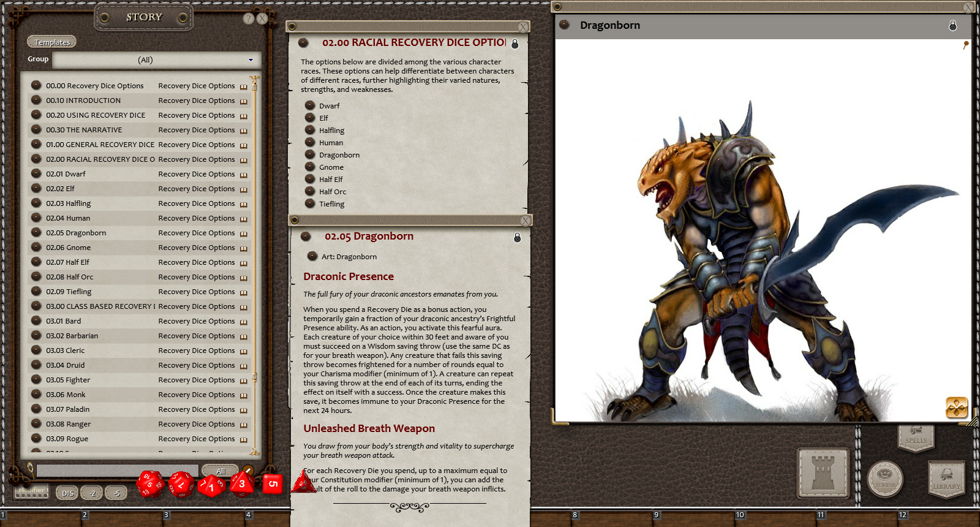Toggle the DIS modifier button

click(x=67, y=493)
